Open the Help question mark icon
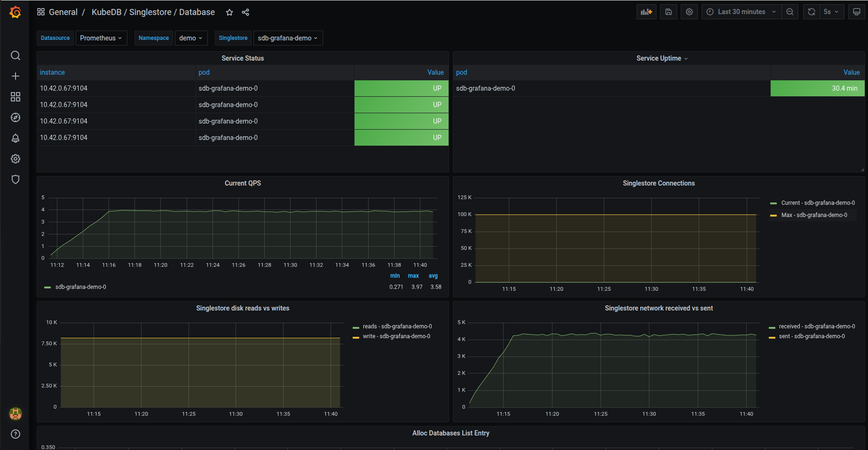 coord(16,434)
